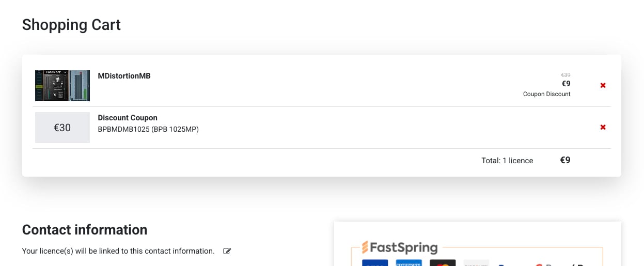The height and width of the screenshot is (266, 644).
Task: Remove MDistortionMB from the cart
Action: (603, 85)
